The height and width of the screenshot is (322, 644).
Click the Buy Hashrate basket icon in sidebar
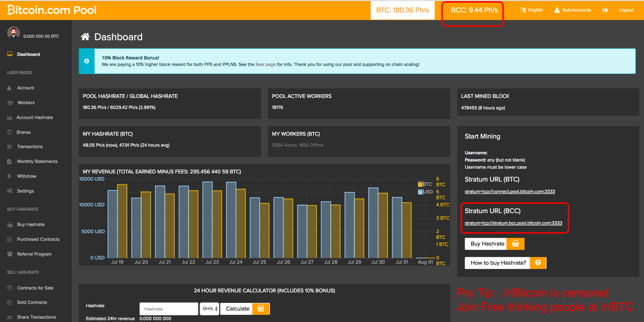pyautogui.click(x=10, y=225)
